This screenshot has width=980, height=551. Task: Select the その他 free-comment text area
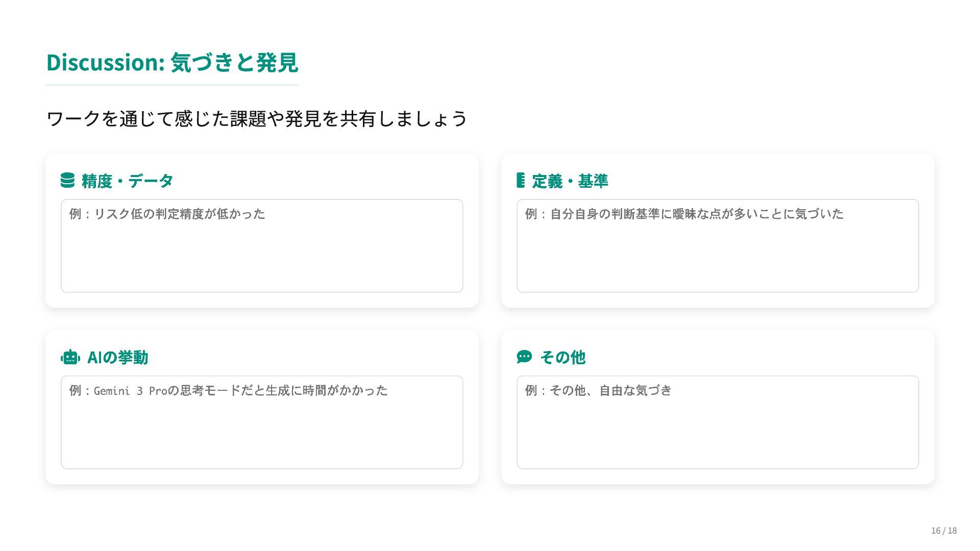(718, 422)
